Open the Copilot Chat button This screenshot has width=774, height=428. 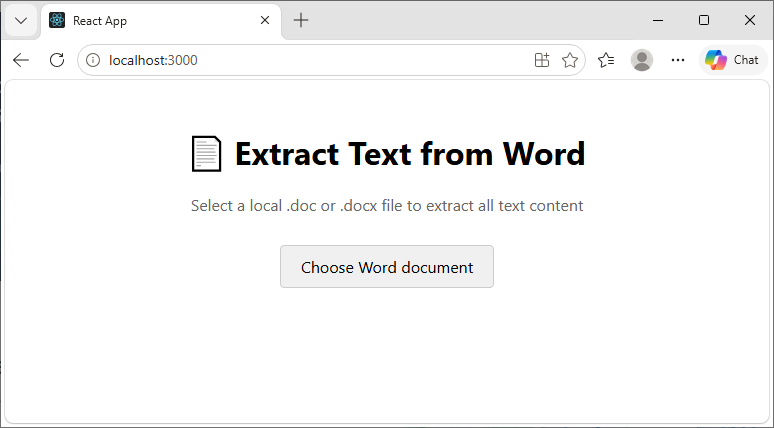point(733,60)
